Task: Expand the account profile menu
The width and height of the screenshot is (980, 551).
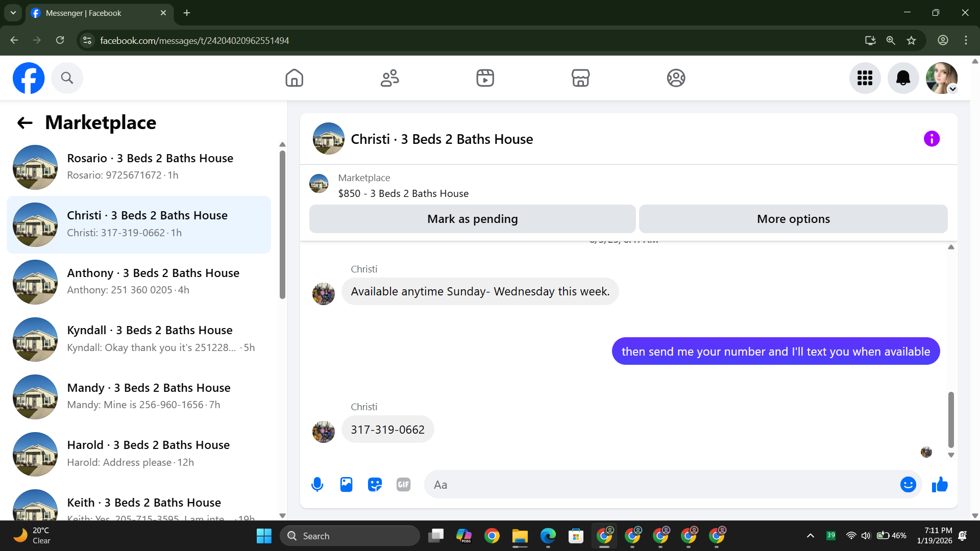Action: coord(942,78)
